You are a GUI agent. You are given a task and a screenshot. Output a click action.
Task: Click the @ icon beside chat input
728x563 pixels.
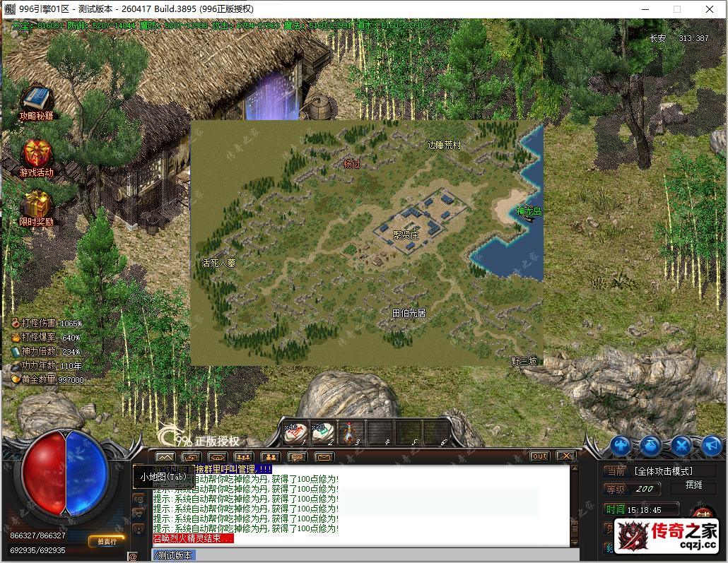coord(133,556)
